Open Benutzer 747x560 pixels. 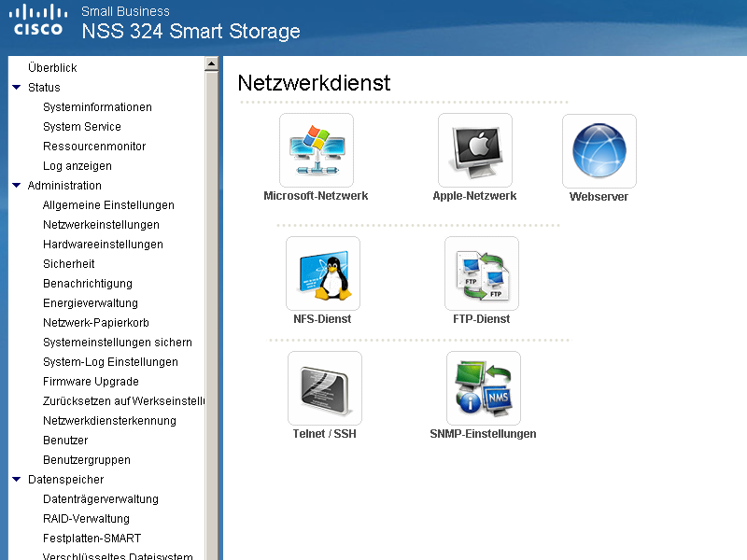click(65, 441)
